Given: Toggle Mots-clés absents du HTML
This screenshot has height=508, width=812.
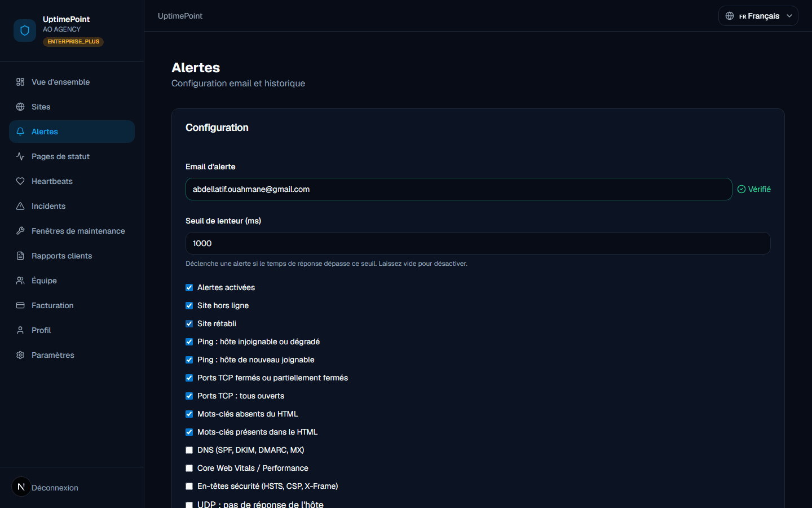Looking at the screenshot, I should 189,414.
